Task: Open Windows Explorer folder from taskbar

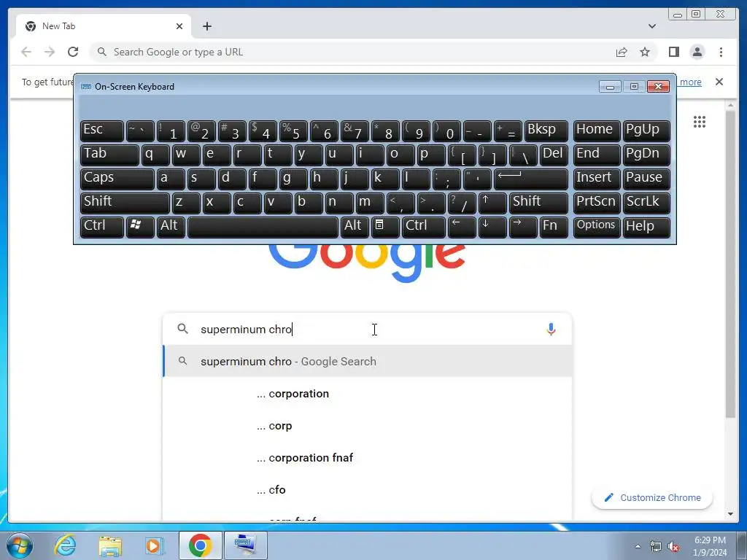Action: (110, 545)
